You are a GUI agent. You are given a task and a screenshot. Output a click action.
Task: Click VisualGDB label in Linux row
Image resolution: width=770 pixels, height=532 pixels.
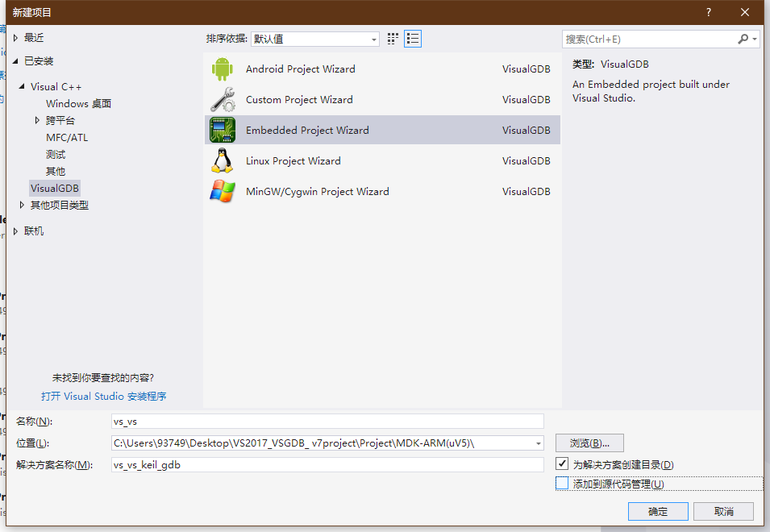526,160
